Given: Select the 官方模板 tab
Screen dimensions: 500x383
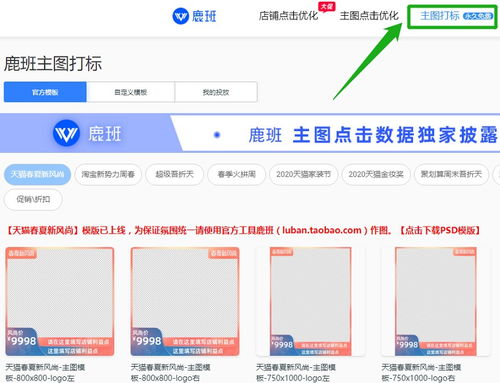Looking at the screenshot, I should pos(45,92).
